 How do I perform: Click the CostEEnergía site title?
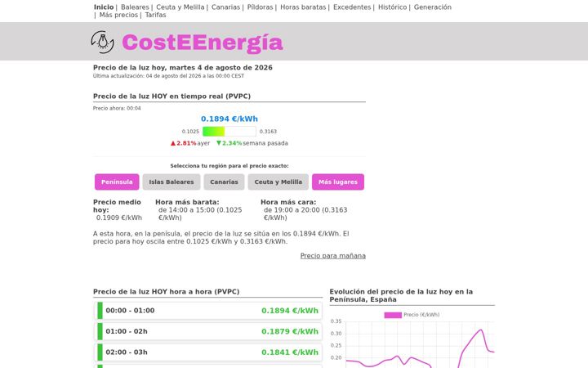pos(203,43)
